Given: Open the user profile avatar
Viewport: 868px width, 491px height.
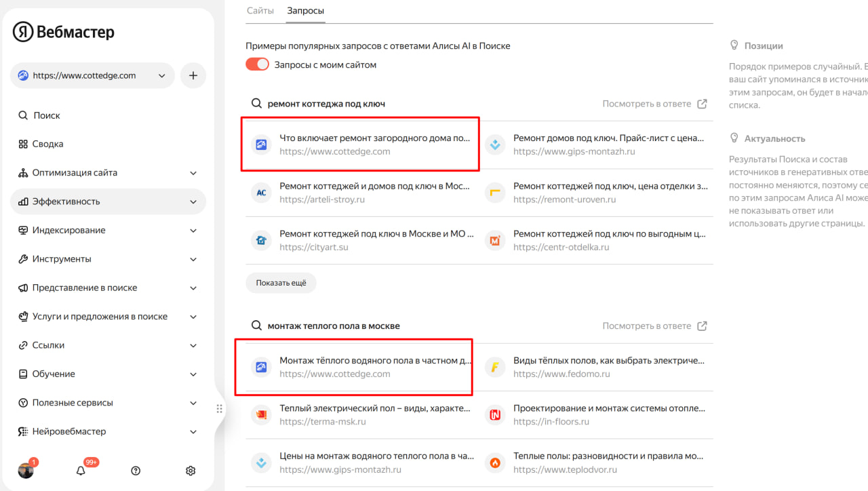Looking at the screenshot, I should [x=26, y=471].
